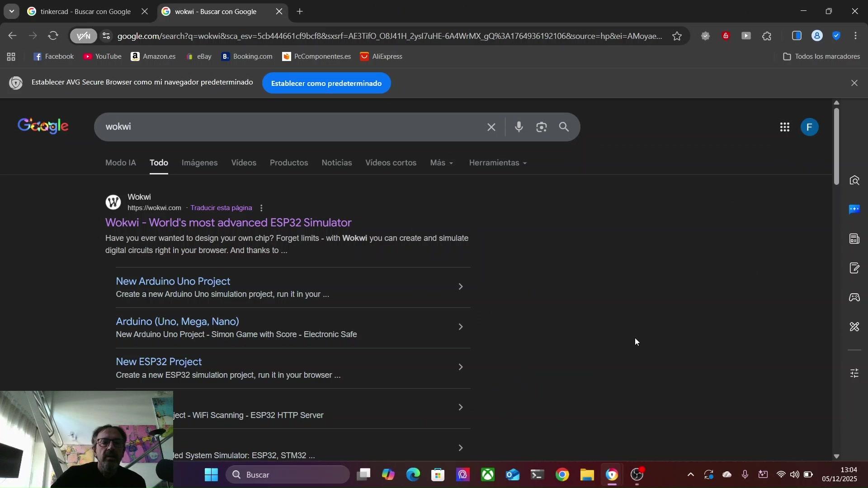Screen dimensions: 868x488
Task: Bookmark this page with star icon
Action: click(x=677, y=36)
